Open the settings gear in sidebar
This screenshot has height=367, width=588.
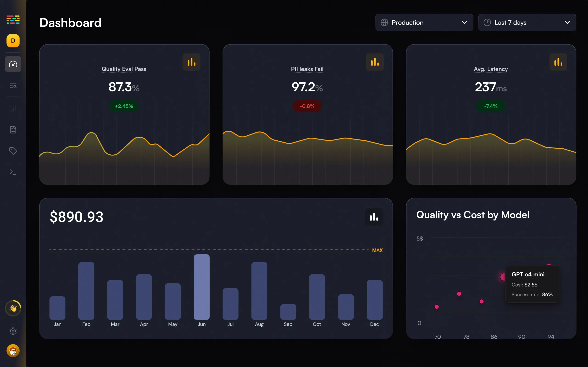[x=13, y=331]
